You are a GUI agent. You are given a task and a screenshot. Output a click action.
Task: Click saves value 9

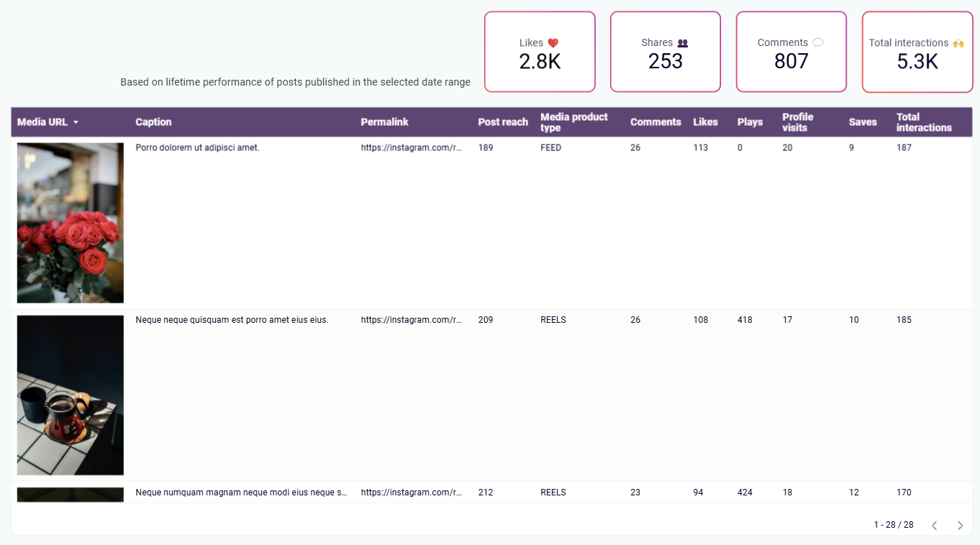point(852,148)
